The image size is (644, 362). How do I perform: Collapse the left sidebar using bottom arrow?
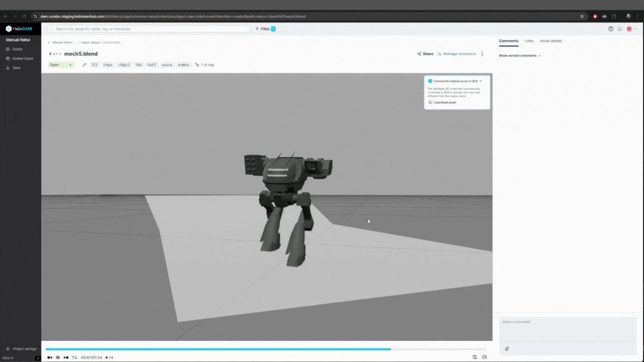(x=38, y=358)
